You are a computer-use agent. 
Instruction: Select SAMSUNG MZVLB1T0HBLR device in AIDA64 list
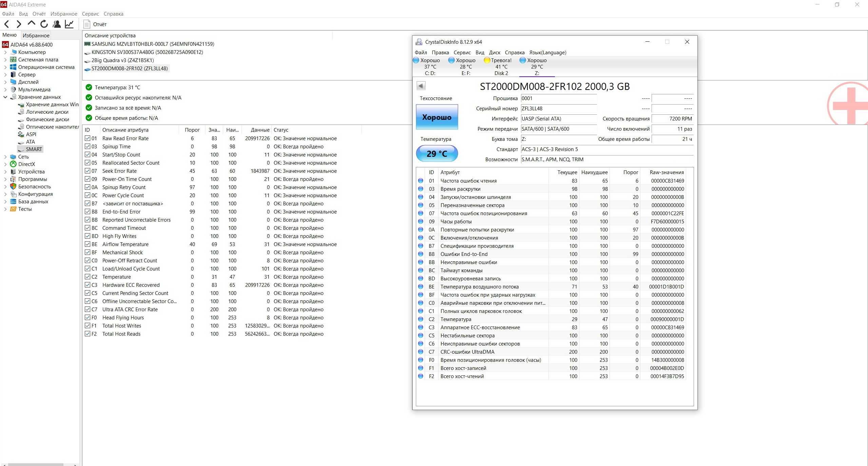point(153,44)
